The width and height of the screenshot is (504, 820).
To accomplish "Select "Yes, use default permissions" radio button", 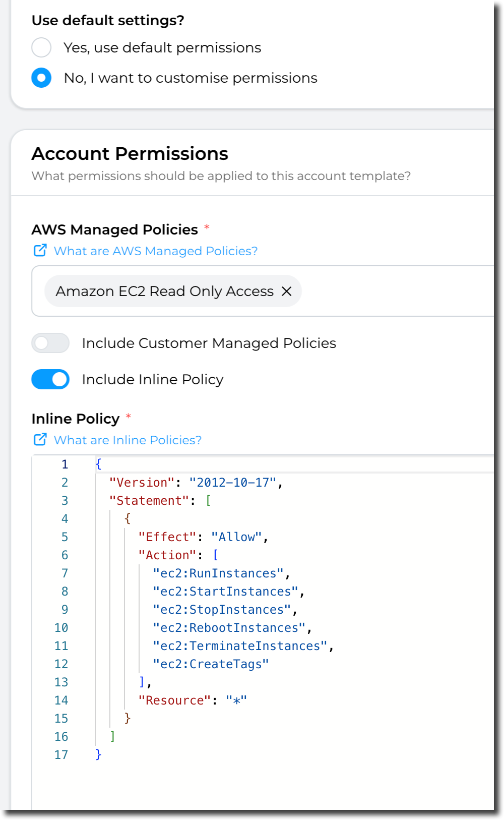I will [41, 48].
